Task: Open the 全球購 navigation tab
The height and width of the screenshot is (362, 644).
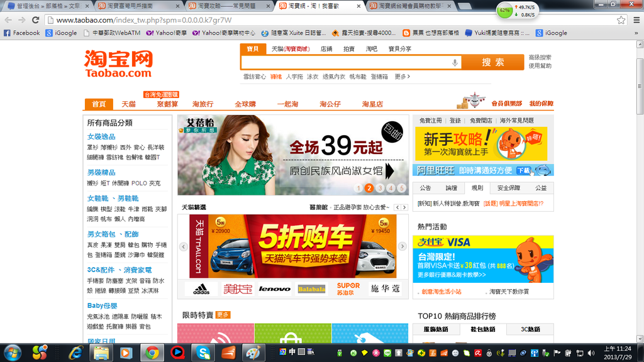Action: (245, 104)
